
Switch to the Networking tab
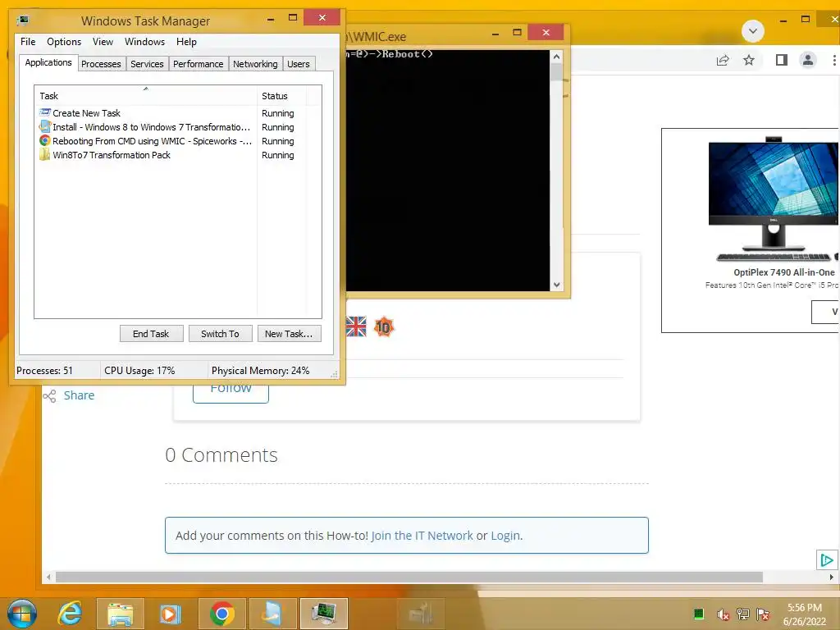click(x=255, y=64)
